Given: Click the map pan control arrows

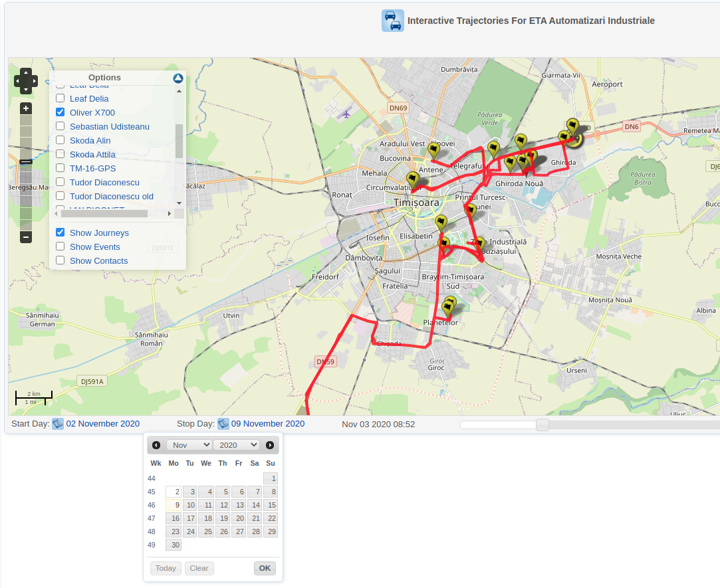Looking at the screenshot, I should click(x=26, y=80).
